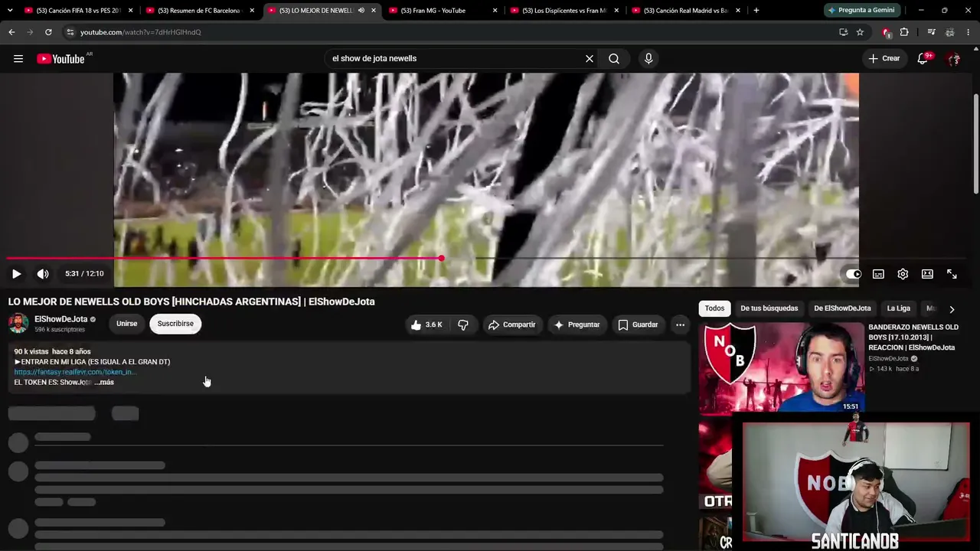Go to YouTube home via logo

(60, 59)
